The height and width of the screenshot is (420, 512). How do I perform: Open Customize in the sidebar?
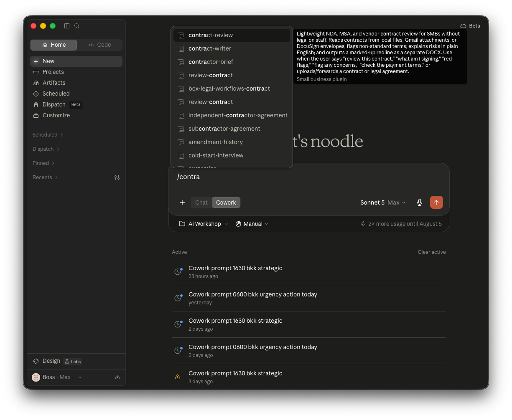pyautogui.click(x=76, y=115)
